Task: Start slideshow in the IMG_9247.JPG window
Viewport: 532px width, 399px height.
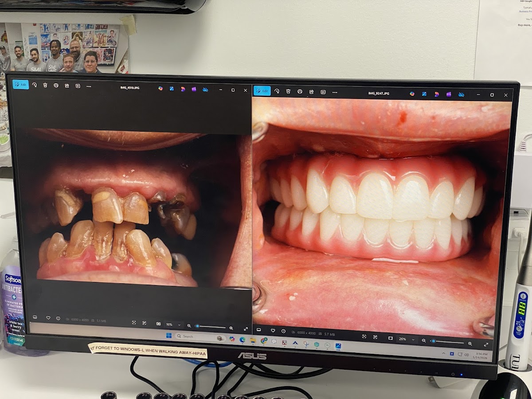Action: (x=323, y=92)
